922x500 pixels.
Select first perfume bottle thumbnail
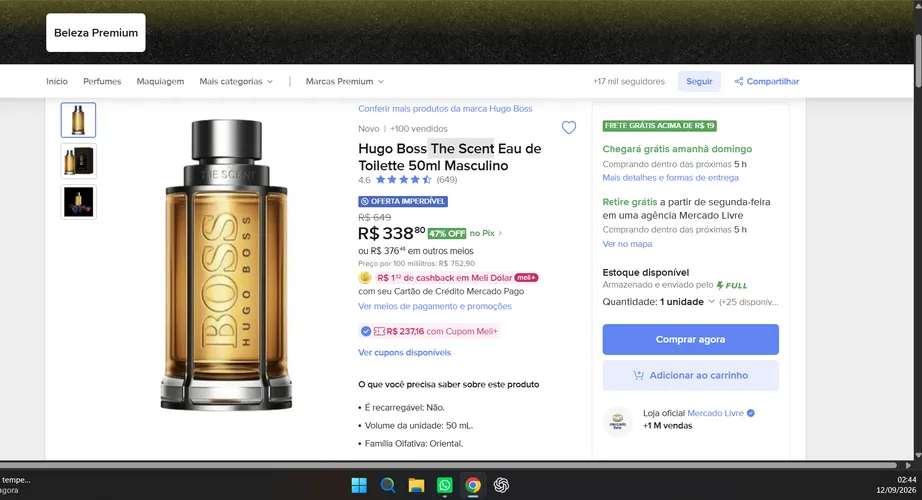pyautogui.click(x=78, y=120)
